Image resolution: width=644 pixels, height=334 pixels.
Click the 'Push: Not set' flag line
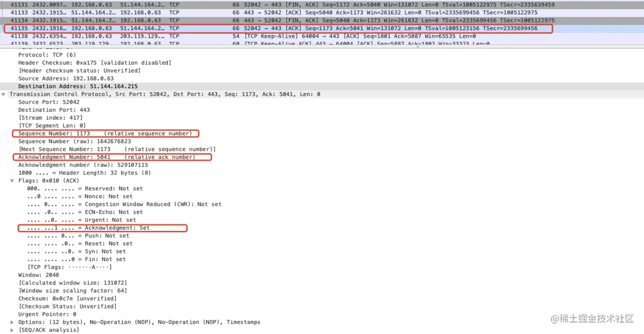78,235
